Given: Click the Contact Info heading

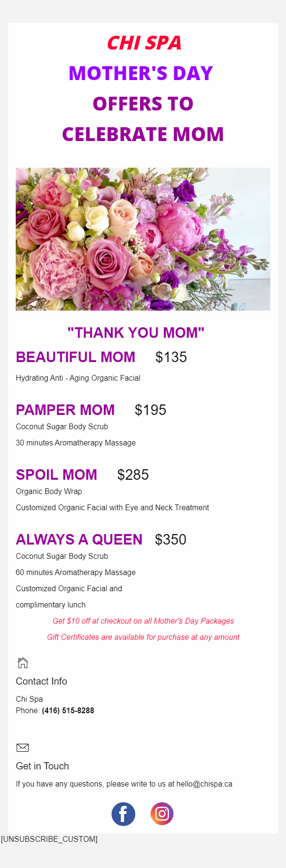Looking at the screenshot, I should [x=41, y=681].
